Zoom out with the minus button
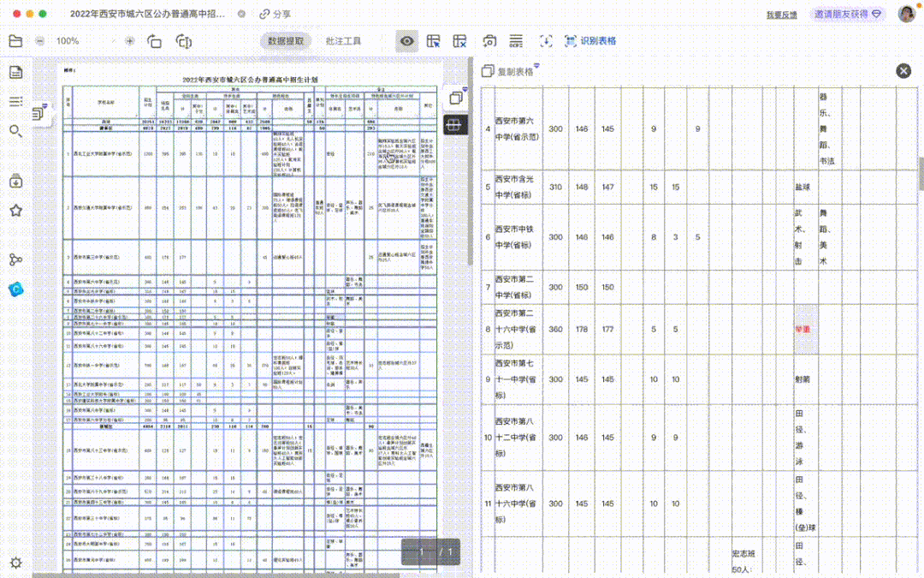Image resolution: width=924 pixels, height=578 pixels. coord(39,41)
